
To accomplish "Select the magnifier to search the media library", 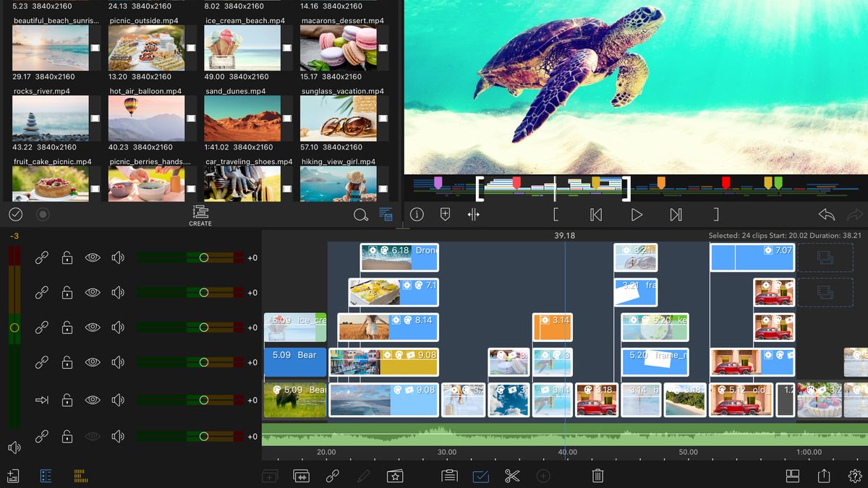I will [x=361, y=214].
